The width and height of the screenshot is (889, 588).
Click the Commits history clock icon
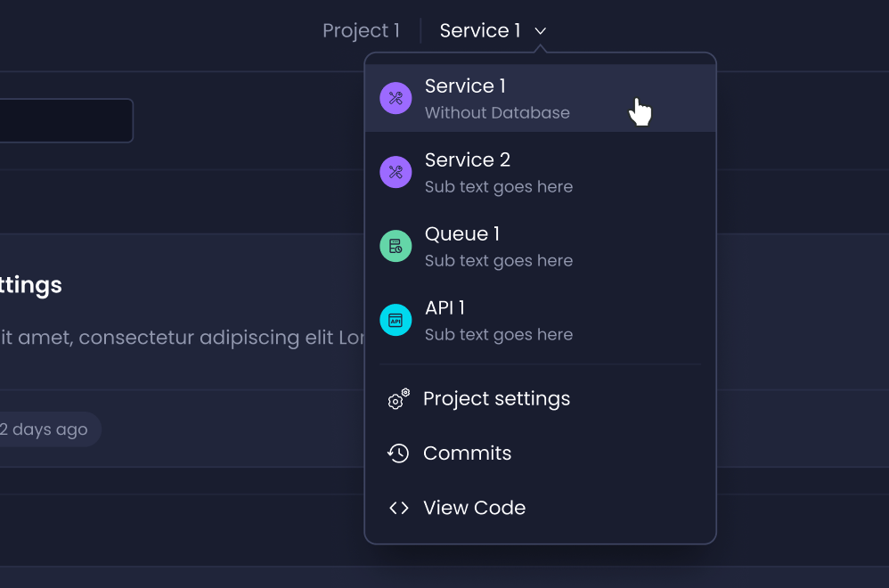(x=398, y=453)
